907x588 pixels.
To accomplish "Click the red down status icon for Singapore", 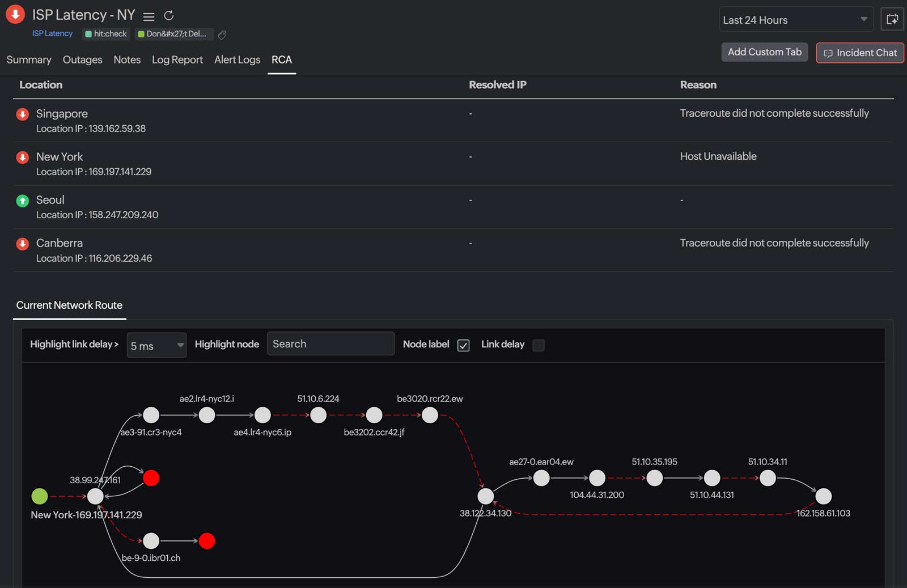I will [23, 114].
